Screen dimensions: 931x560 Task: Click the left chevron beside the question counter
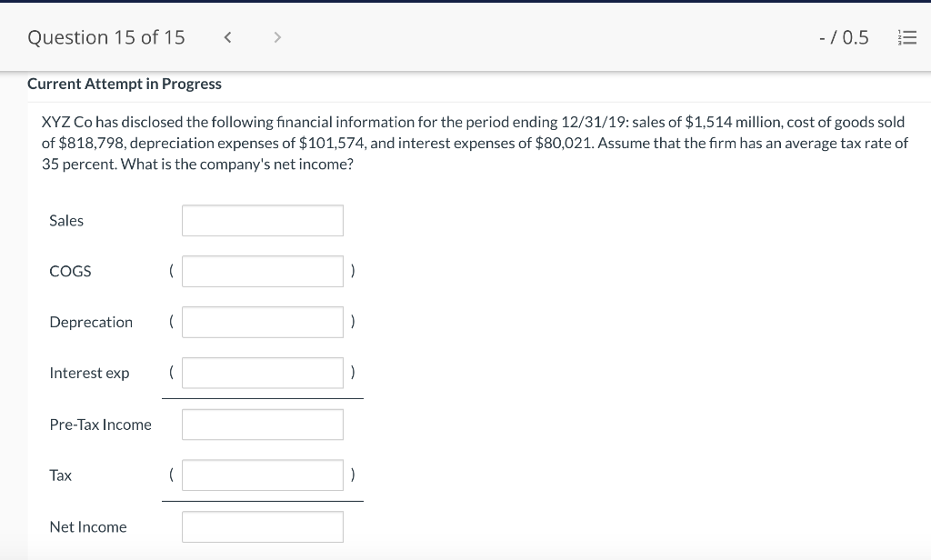point(227,37)
